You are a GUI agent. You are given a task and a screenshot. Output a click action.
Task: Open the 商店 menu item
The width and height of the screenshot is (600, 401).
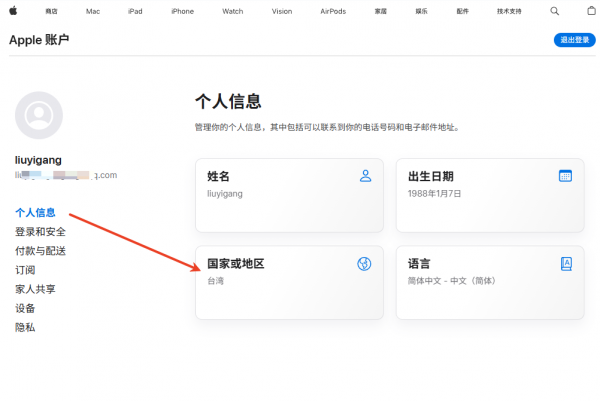51,11
